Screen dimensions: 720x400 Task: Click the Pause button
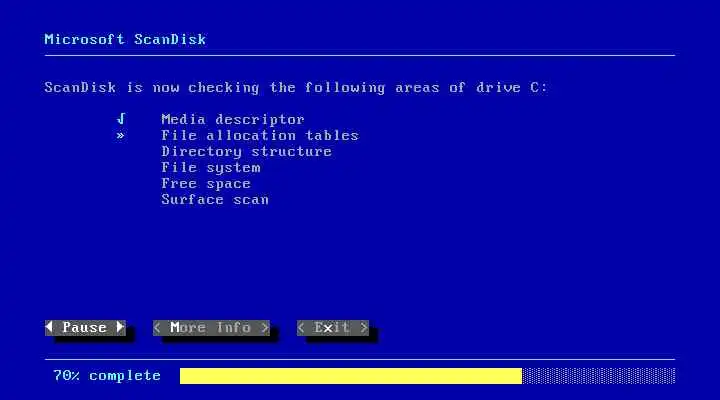click(85, 328)
